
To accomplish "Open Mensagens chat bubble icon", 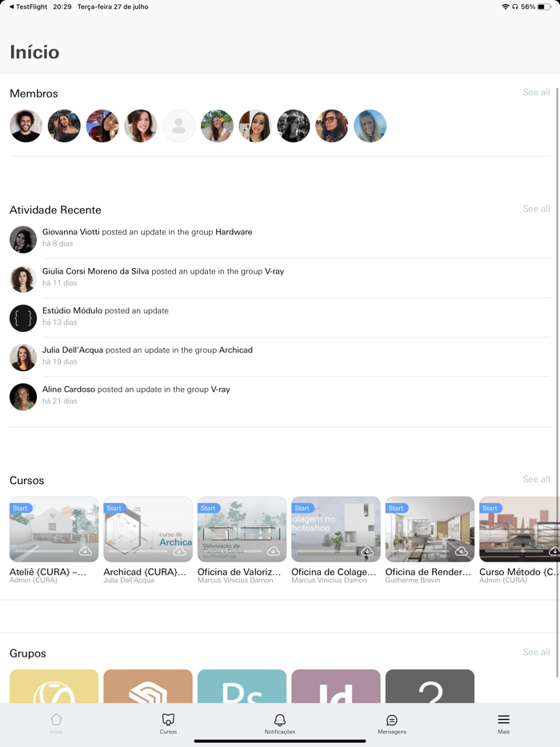I will (392, 720).
